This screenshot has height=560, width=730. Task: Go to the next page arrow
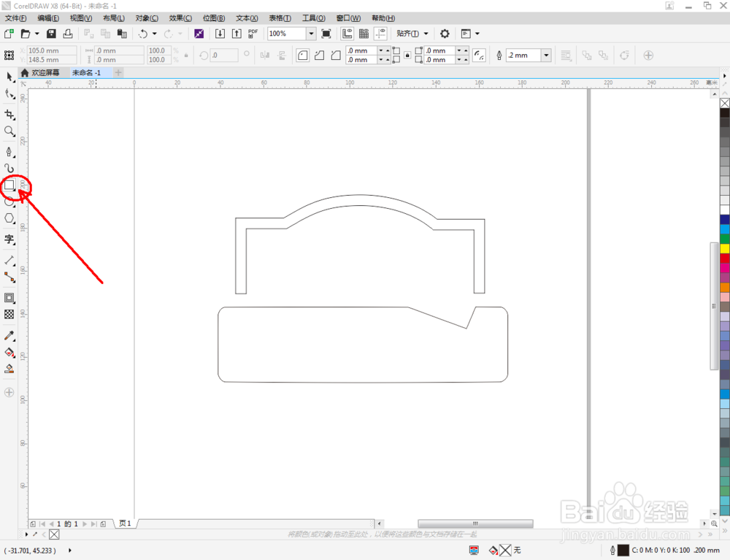[x=85, y=523]
